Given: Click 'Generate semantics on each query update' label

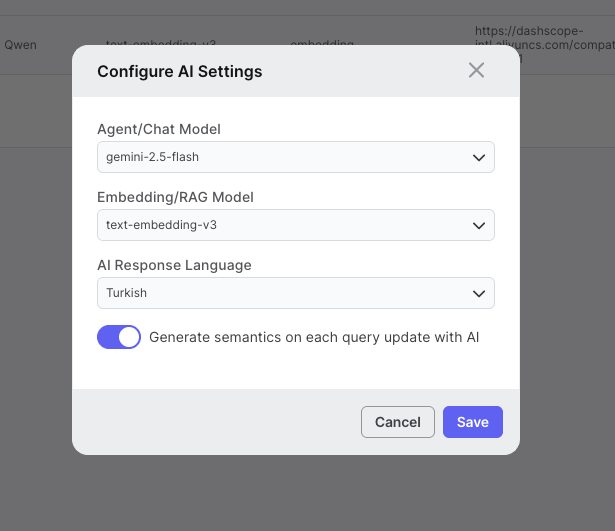Looking at the screenshot, I should click(314, 337).
